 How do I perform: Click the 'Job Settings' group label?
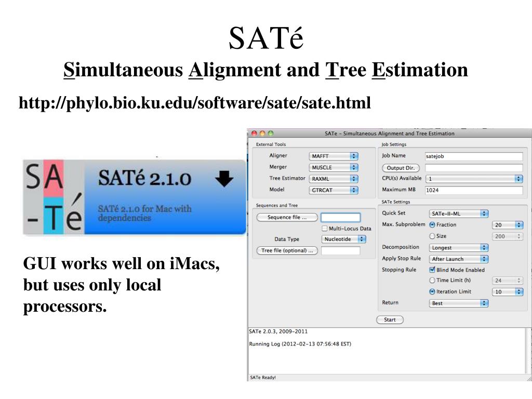[x=394, y=144]
